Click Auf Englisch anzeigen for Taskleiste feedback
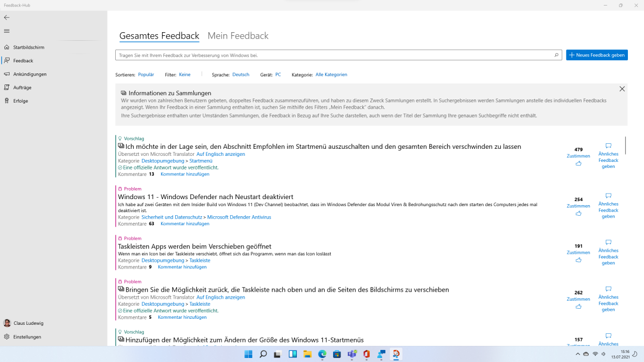This screenshot has height=362, width=644. (220, 297)
